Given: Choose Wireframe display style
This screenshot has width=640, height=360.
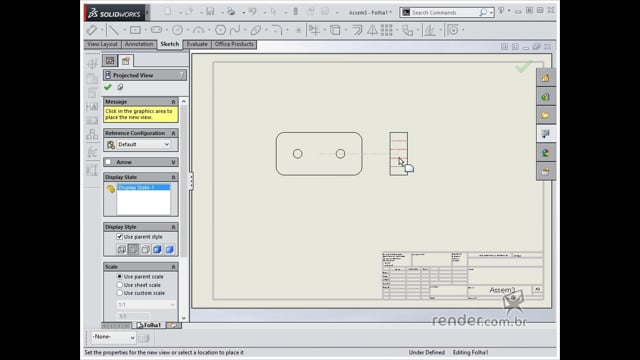Looking at the screenshot, I should coord(121,249).
